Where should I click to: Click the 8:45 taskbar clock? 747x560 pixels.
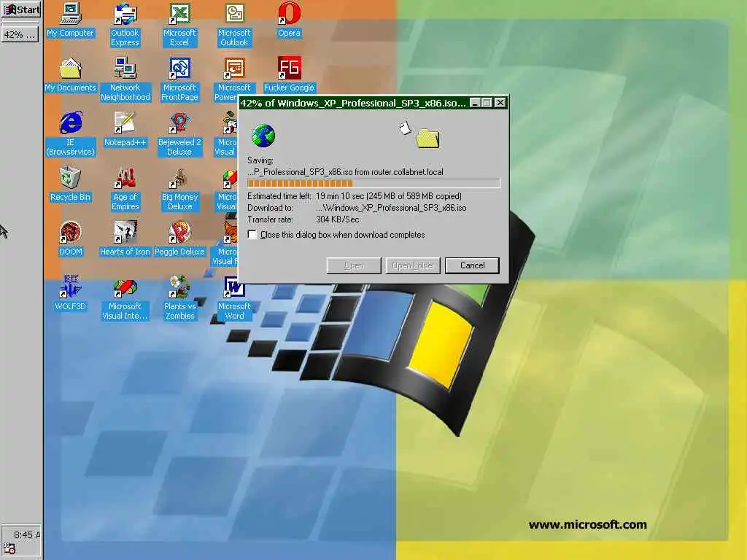27,534
